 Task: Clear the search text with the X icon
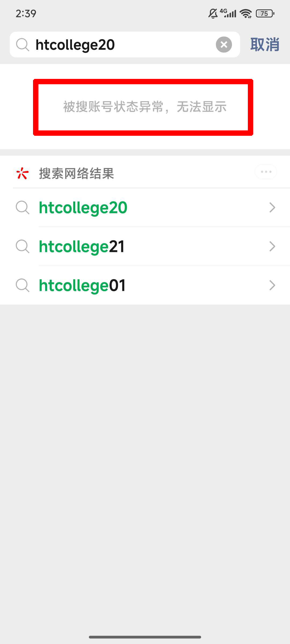pyautogui.click(x=224, y=45)
